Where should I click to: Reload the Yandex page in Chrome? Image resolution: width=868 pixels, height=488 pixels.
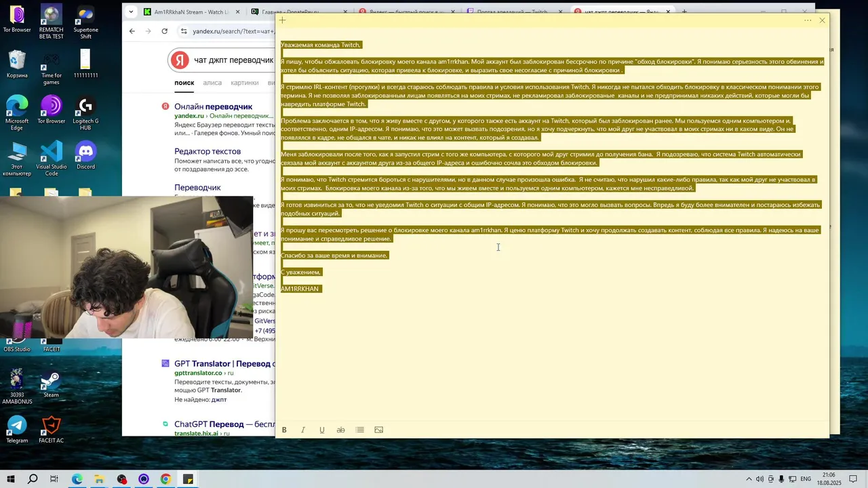165,31
